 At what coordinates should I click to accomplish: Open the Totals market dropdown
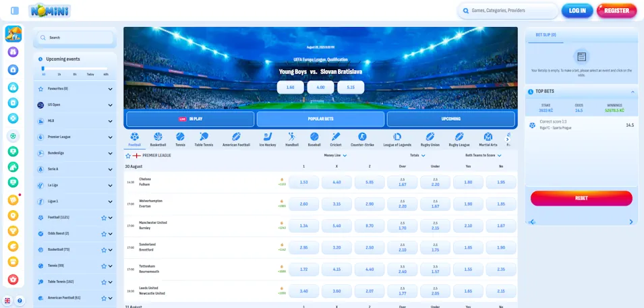tap(417, 156)
